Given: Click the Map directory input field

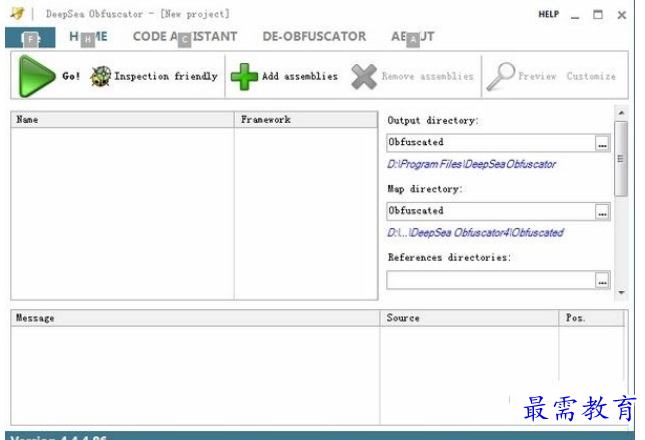Looking at the screenshot, I should pyautogui.click(x=491, y=211).
